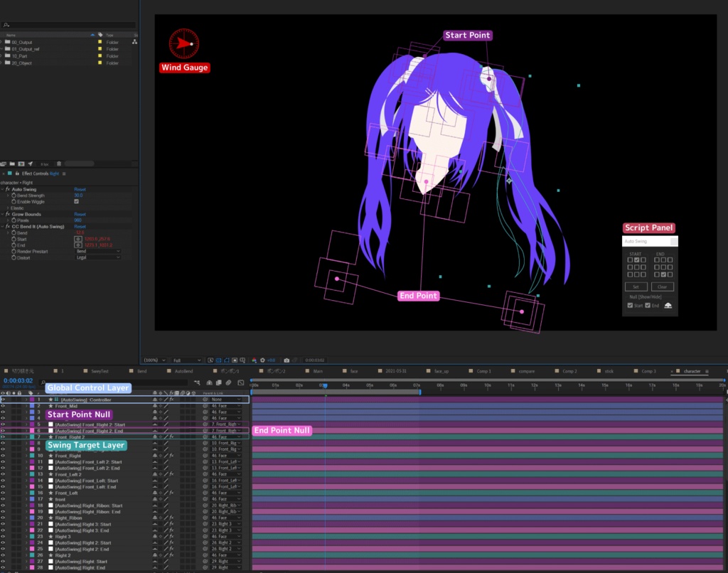This screenshot has width=728, height=573.
Task: Reset the CC Bend It effect
Action: (x=80, y=227)
